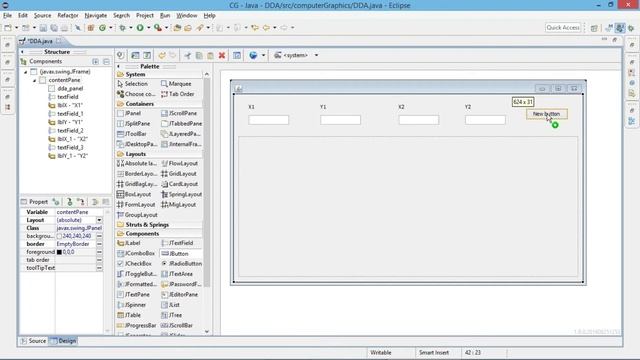Image resolution: width=640 pixels, height=360 pixels.
Task: Open the Source menu
Action: (42, 16)
